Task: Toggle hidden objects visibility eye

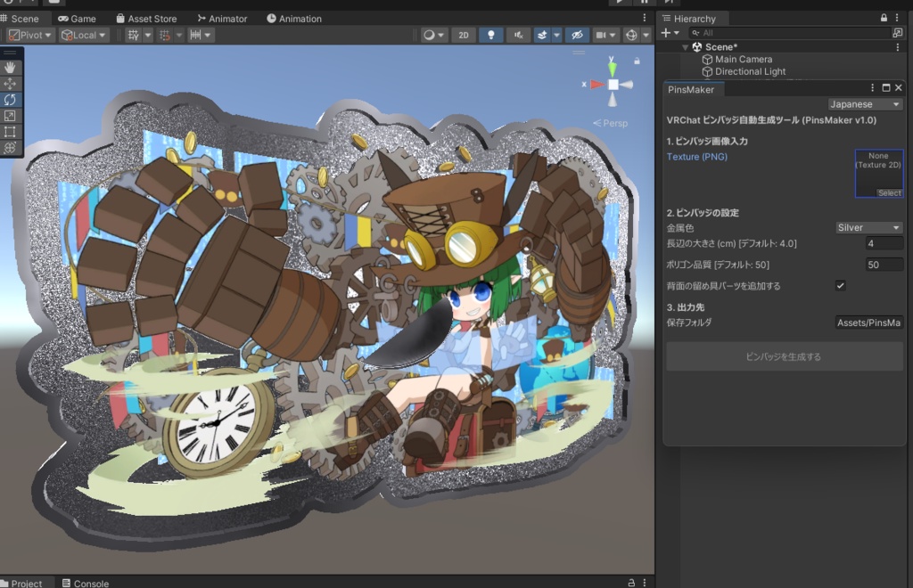Action: 577,35
